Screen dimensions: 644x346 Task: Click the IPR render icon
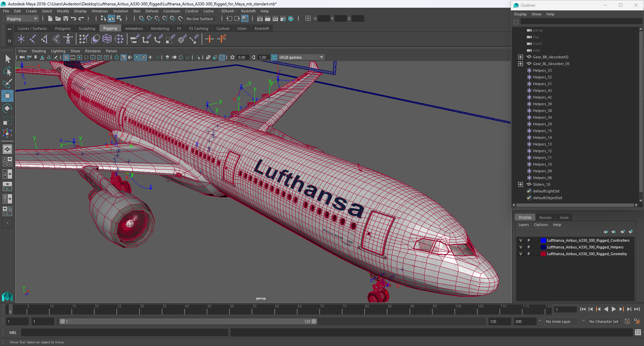(x=275, y=19)
